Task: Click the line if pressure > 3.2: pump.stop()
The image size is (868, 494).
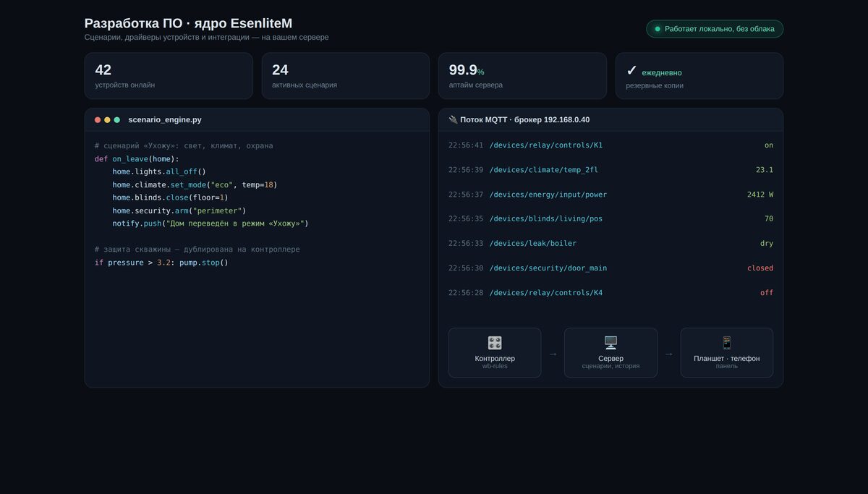Action: 161,263
